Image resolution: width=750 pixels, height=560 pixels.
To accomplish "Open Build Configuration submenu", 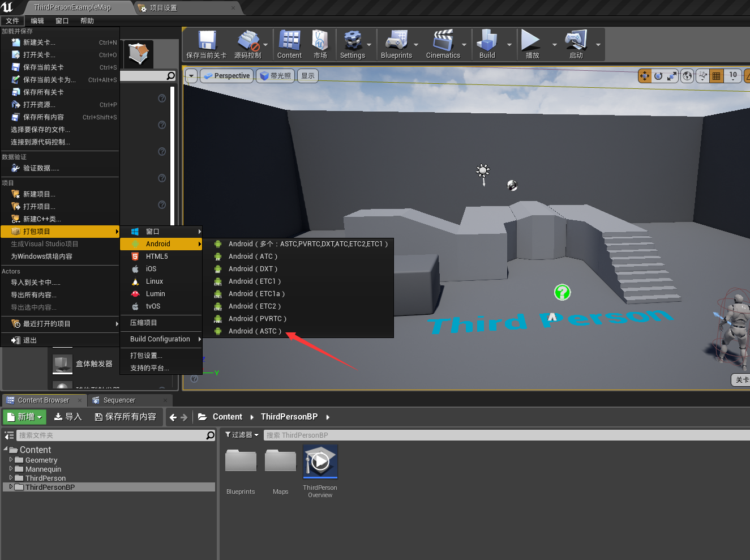I will pos(161,339).
